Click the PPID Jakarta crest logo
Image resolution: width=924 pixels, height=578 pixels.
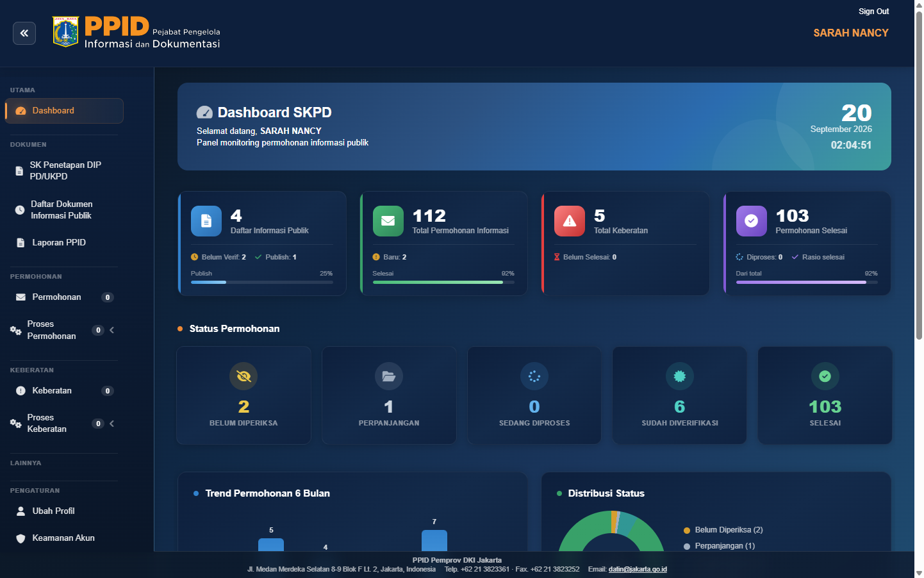65,32
